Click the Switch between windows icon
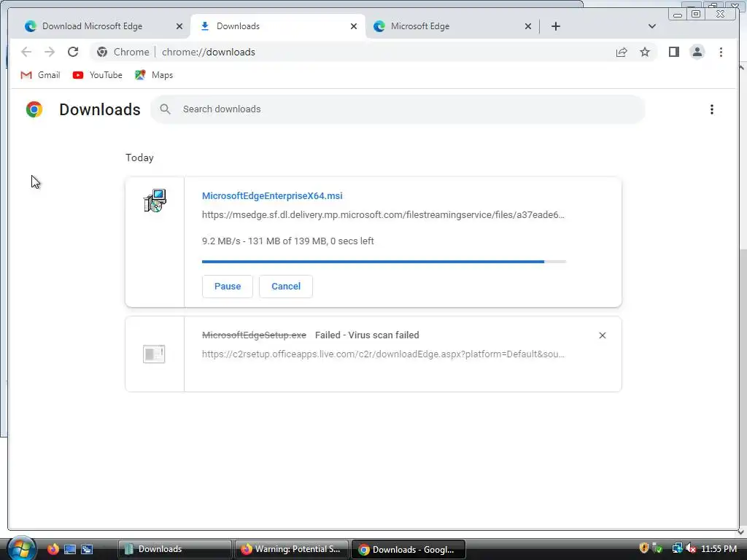This screenshot has width=747, height=560. click(87, 549)
